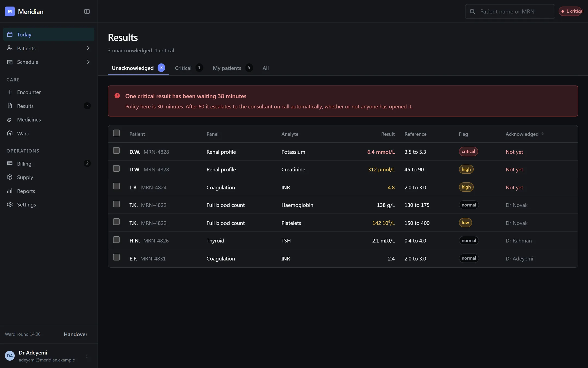This screenshot has height=368, width=588.
Task: Check the T.K. Platelets row checkbox
Action: (x=116, y=222)
